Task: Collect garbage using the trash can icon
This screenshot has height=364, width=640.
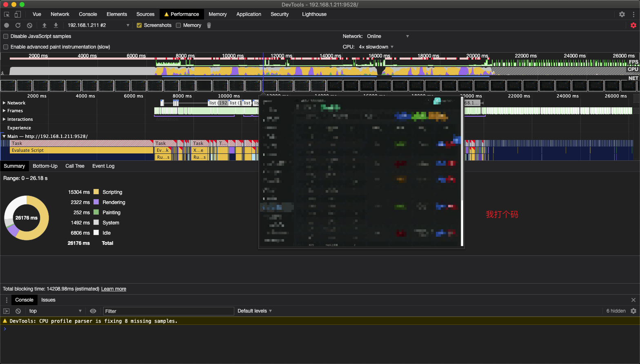Action: [x=209, y=25]
